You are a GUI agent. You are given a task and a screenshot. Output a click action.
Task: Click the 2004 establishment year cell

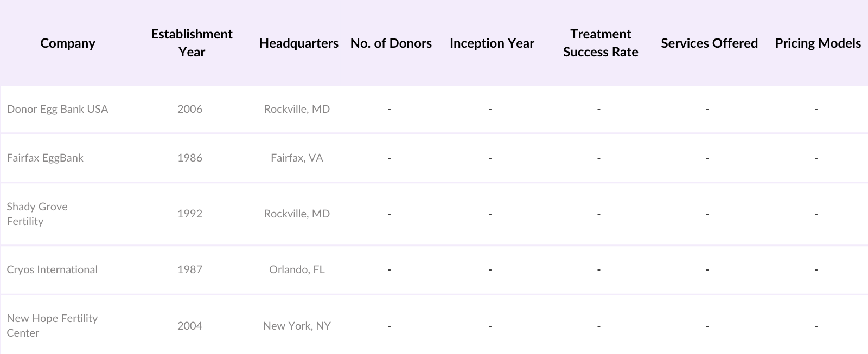pos(190,326)
